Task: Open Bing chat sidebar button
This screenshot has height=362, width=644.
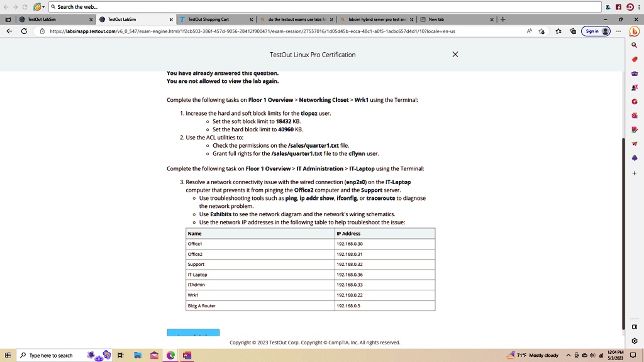Action: coord(635,31)
